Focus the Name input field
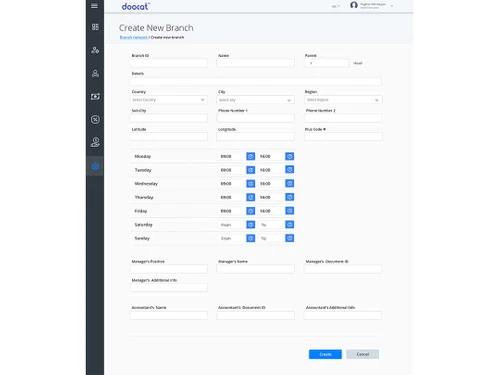The height and width of the screenshot is (375, 500). pos(255,63)
